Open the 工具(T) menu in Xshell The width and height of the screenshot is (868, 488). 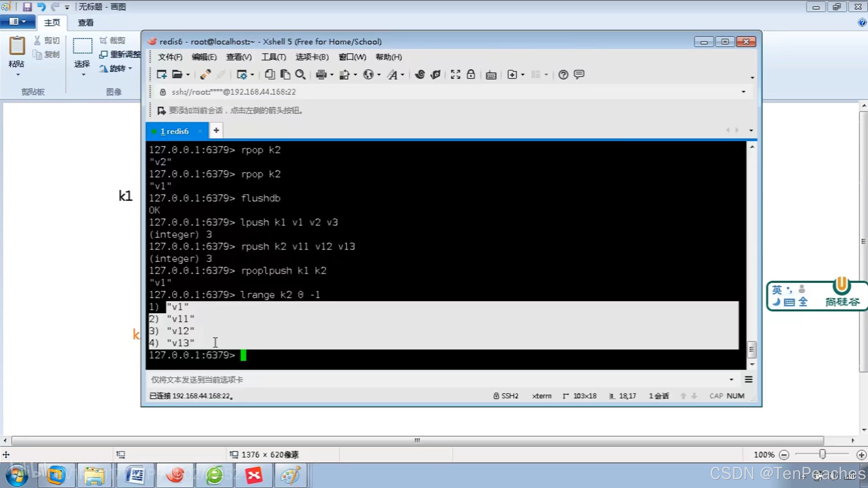273,57
